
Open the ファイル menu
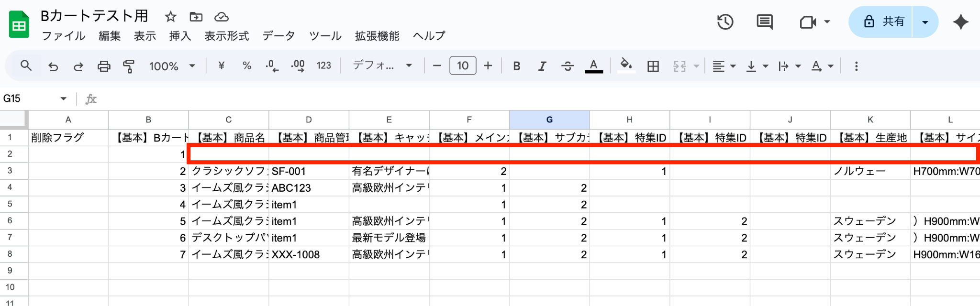tap(63, 36)
